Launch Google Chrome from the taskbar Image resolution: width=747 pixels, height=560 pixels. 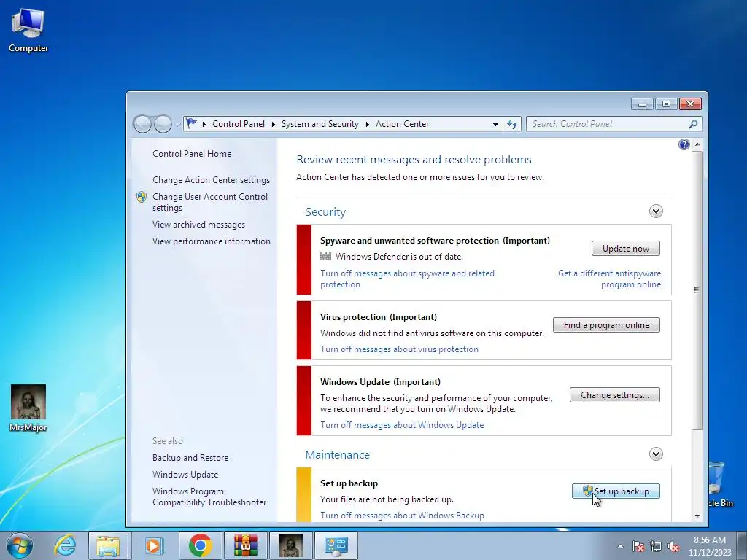(201, 545)
